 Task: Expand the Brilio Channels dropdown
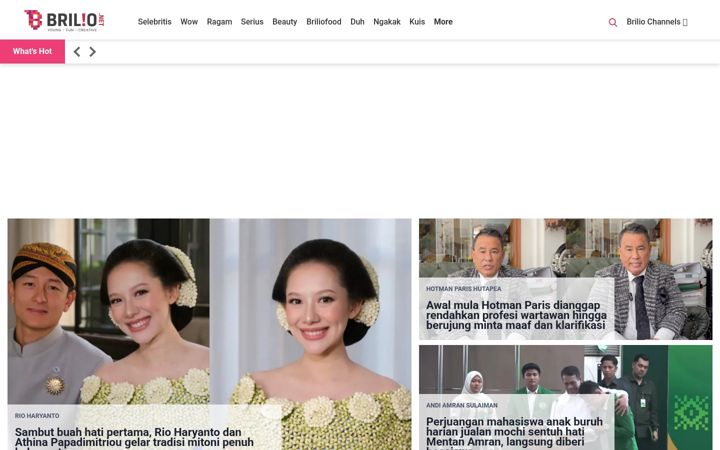[657, 22]
